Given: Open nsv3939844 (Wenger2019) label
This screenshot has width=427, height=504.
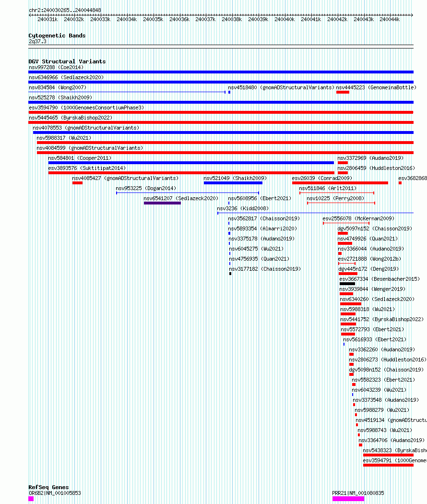Looking at the screenshot, I should 372,289.
